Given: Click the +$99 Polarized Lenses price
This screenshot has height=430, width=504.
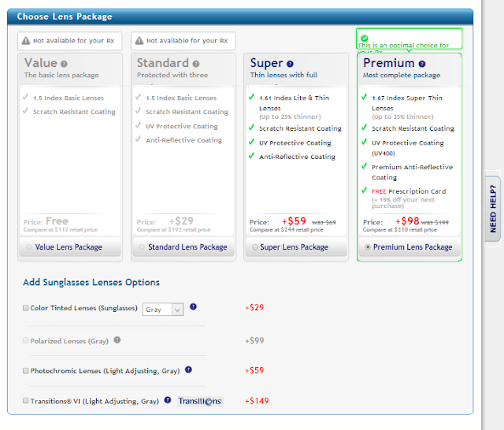Looking at the screenshot, I should pyautogui.click(x=254, y=340).
